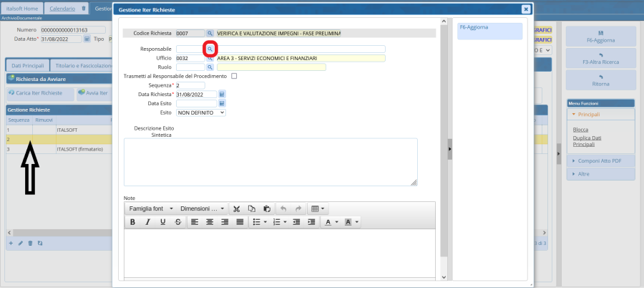644x288 pixels.
Task: Check Trasmetti al Responsabile del Procedimento
Action: tap(234, 76)
